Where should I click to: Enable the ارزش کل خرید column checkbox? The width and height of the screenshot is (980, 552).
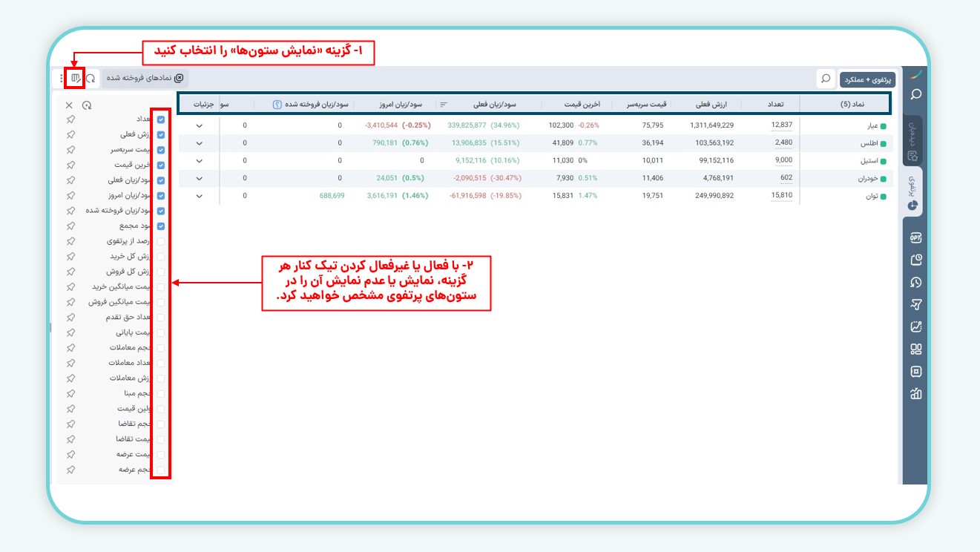coord(161,257)
